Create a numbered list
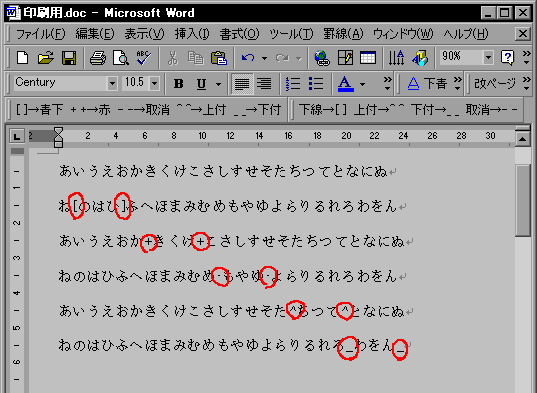 [293, 84]
